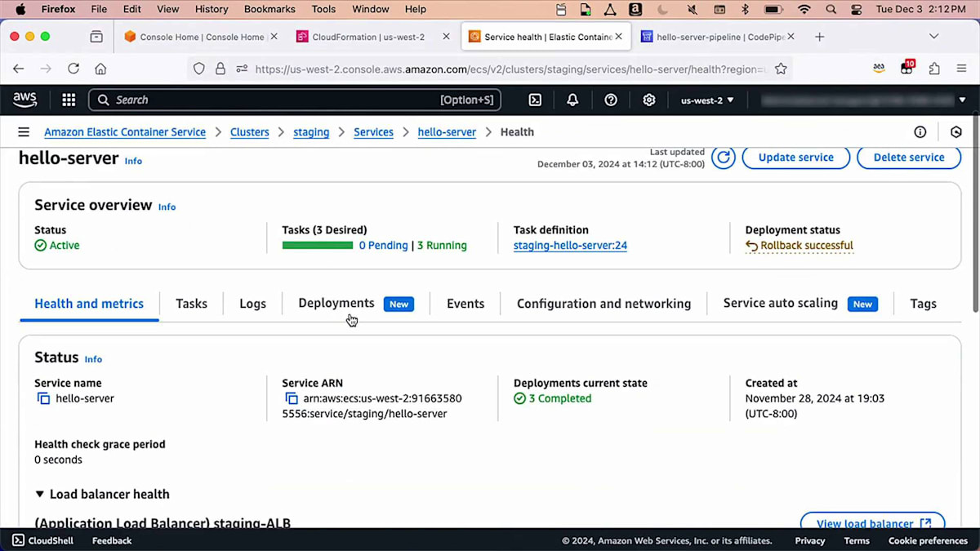Open macOS Spotlight search
This screenshot has height=551, width=980.
pos(831,10)
